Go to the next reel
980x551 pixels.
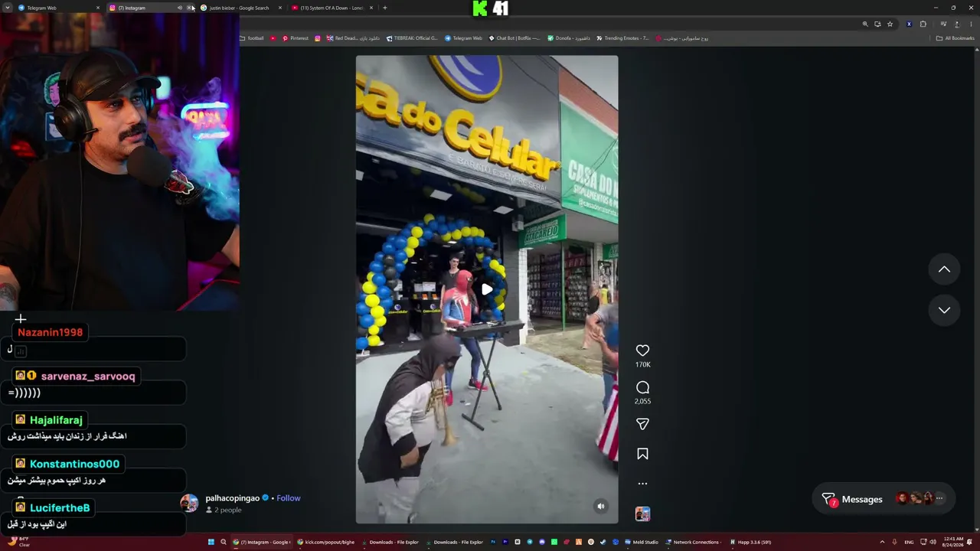point(944,310)
